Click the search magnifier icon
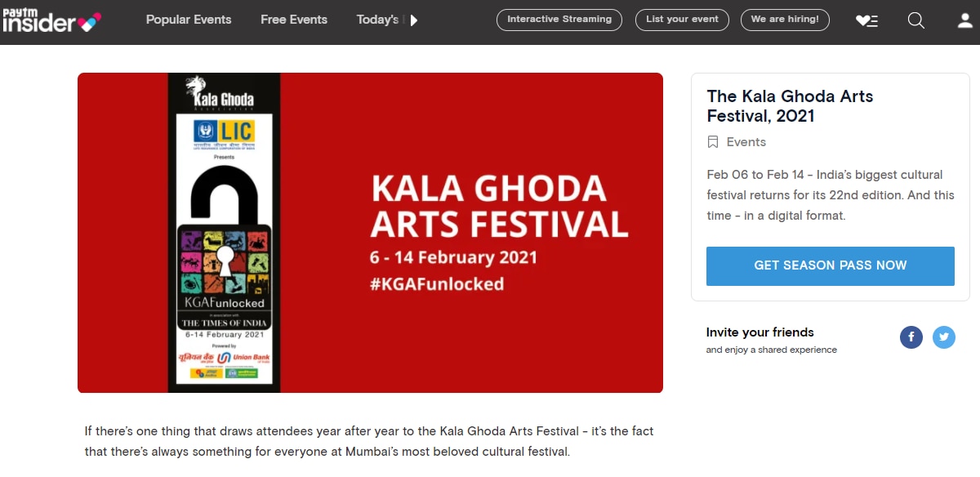980x477 pixels. point(915,20)
